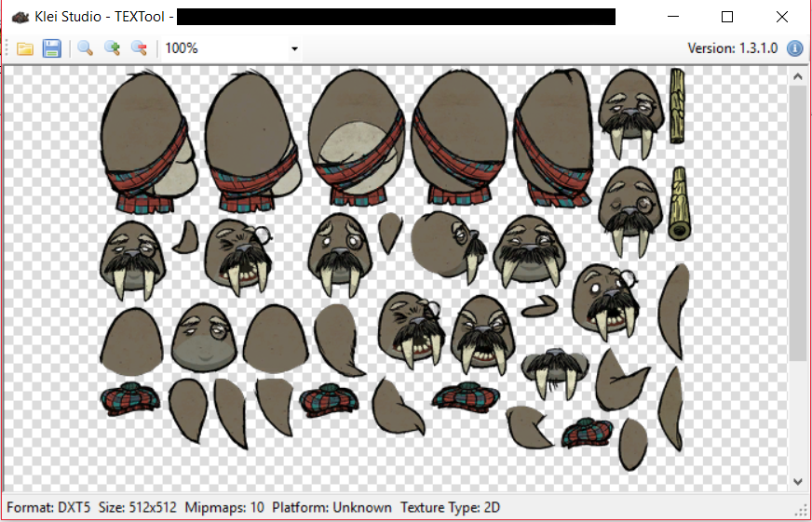The image size is (812, 522).
Task: Click the vertical scrollbar thumb
Action: point(797,223)
